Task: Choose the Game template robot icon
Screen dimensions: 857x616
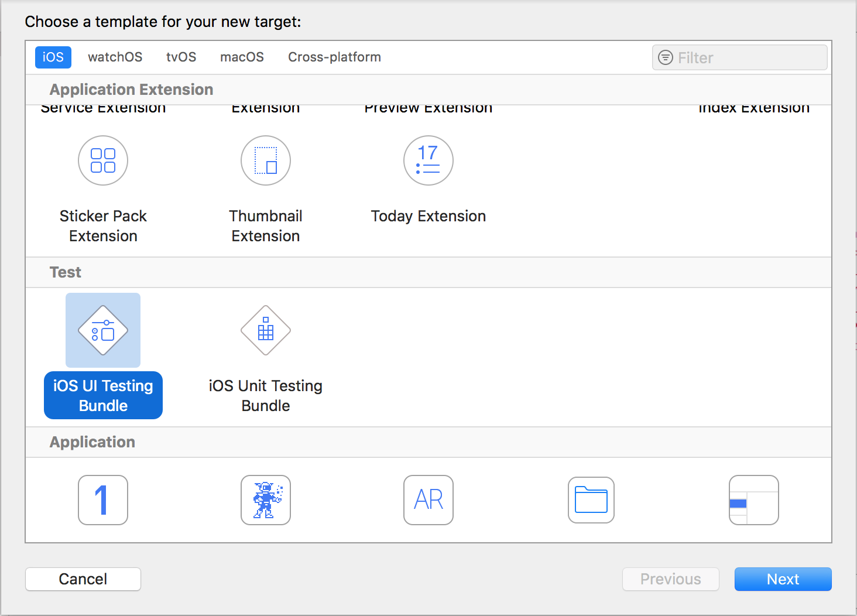Action: click(x=266, y=500)
